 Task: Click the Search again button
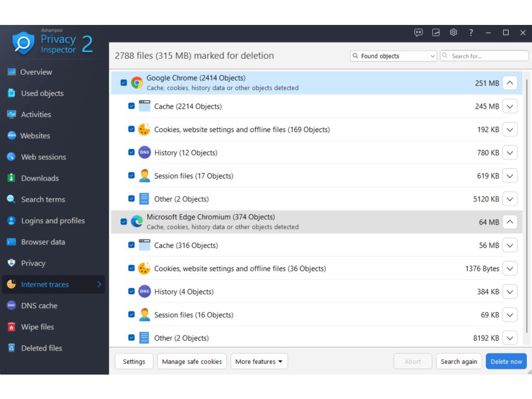click(459, 362)
